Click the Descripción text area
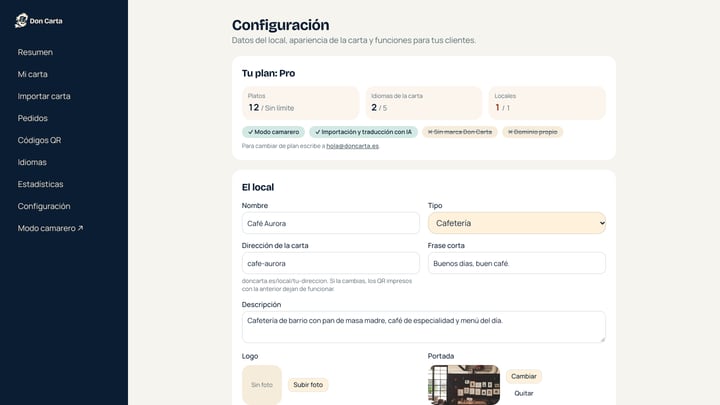The height and width of the screenshot is (405, 720). [423, 327]
